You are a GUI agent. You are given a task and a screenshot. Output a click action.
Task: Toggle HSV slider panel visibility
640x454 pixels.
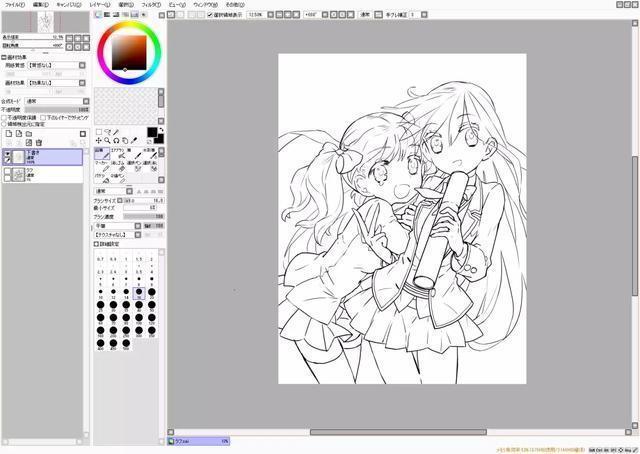click(x=116, y=15)
